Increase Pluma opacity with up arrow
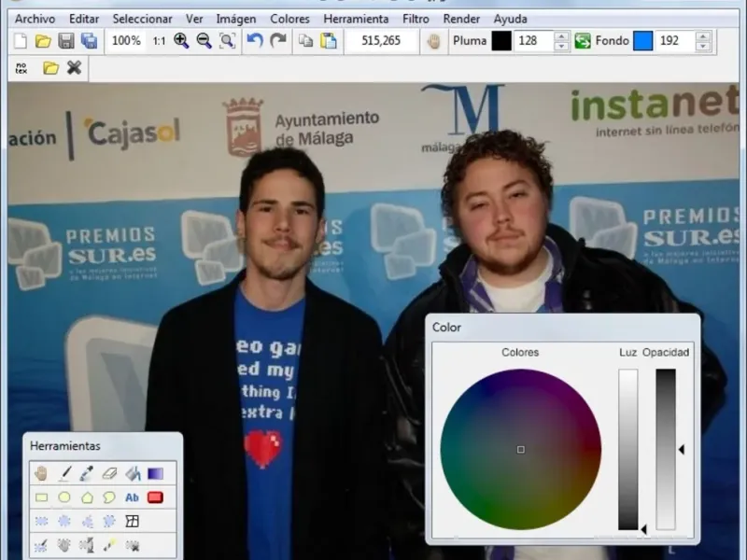Screen dimensions: 747x560 (x=561, y=36)
